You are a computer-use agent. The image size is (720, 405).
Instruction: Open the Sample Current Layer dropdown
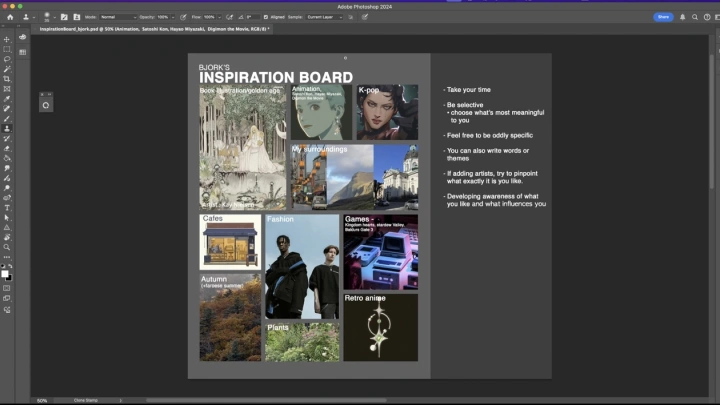point(324,17)
